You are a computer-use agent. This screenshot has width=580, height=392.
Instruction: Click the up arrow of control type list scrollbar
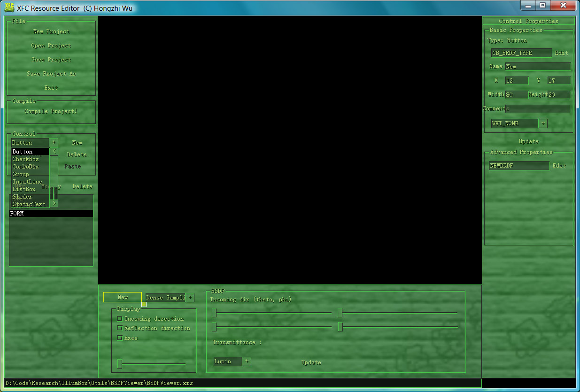coord(54,152)
